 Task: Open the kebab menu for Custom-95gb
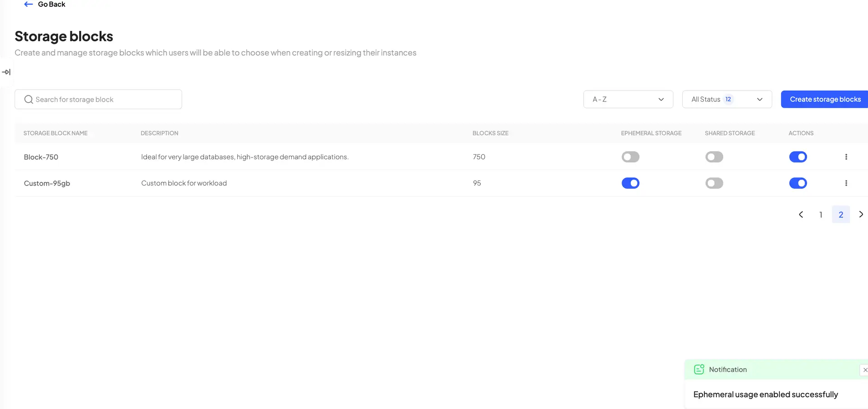(846, 183)
